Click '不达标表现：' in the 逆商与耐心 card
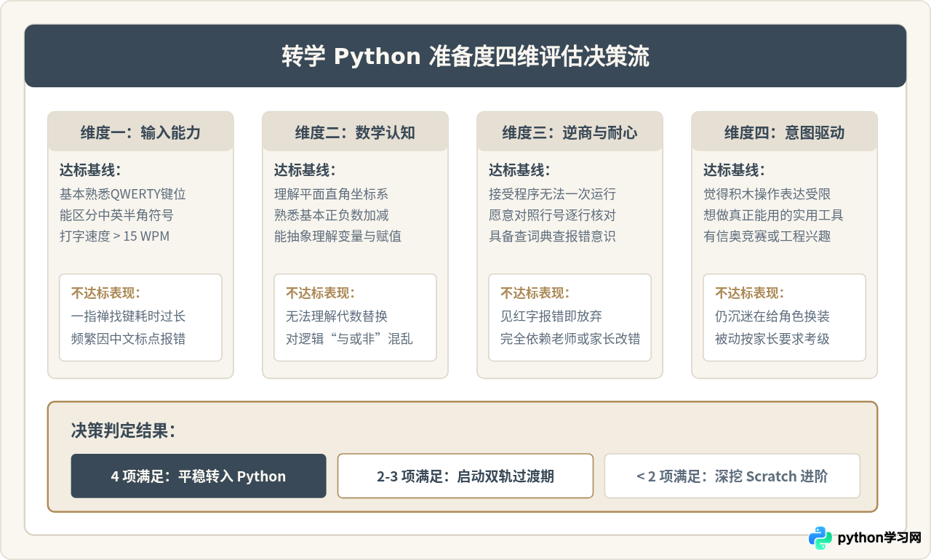Image resolution: width=931 pixels, height=560 pixels. [535, 293]
